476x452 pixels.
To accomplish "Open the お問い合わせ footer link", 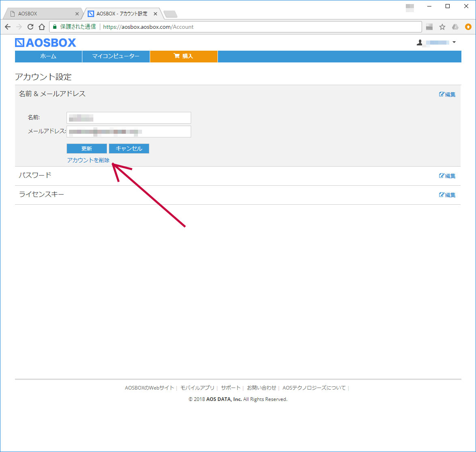I will 261,388.
